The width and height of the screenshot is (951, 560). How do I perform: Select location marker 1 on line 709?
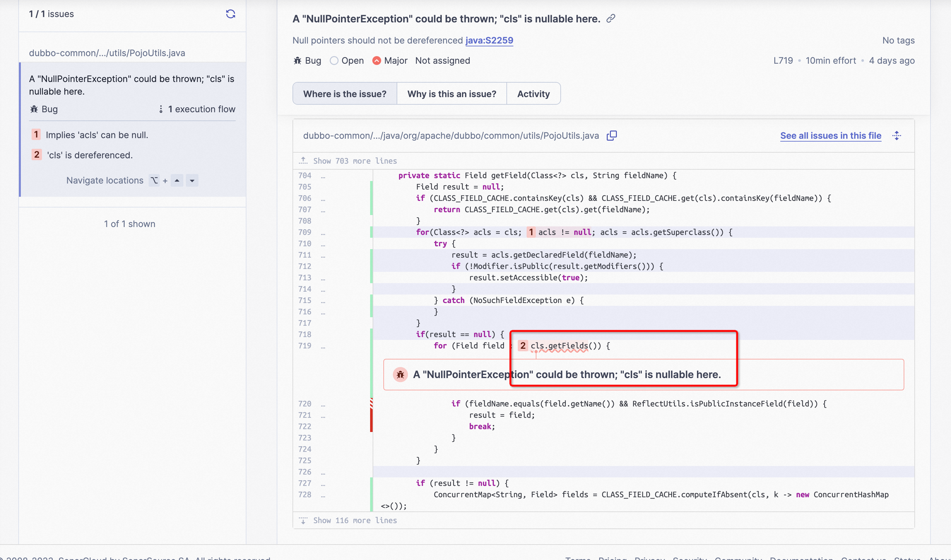click(x=530, y=232)
